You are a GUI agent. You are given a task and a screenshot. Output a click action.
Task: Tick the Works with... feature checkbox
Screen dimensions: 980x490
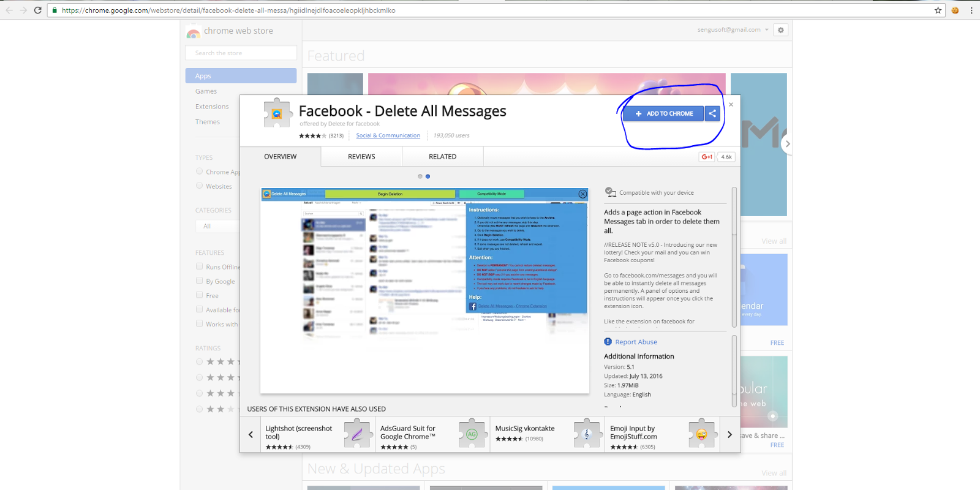pyautogui.click(x=199, y=323)
